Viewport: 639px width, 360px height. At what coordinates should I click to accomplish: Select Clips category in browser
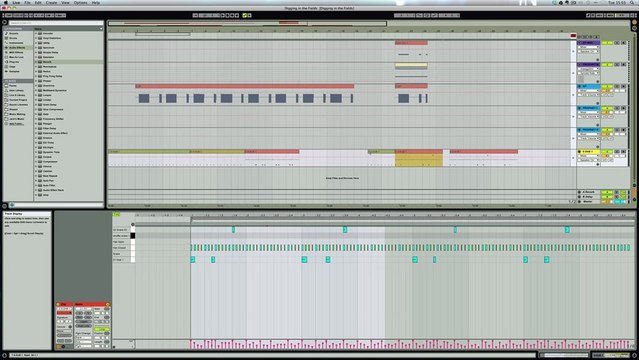pyautogui.click(x=12, y=66)
